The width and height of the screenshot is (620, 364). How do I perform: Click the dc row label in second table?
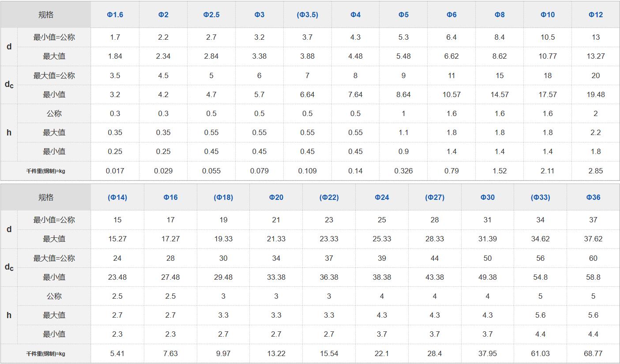(x=9, y=267)
